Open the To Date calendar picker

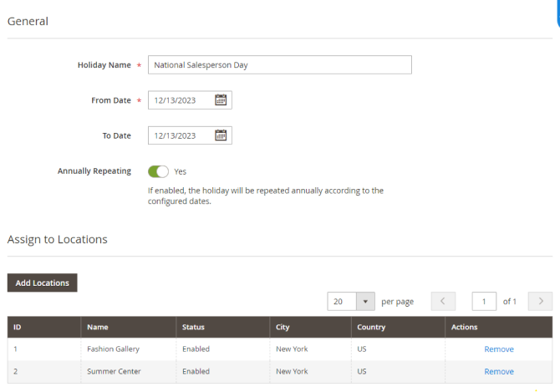tap(221, 135)
